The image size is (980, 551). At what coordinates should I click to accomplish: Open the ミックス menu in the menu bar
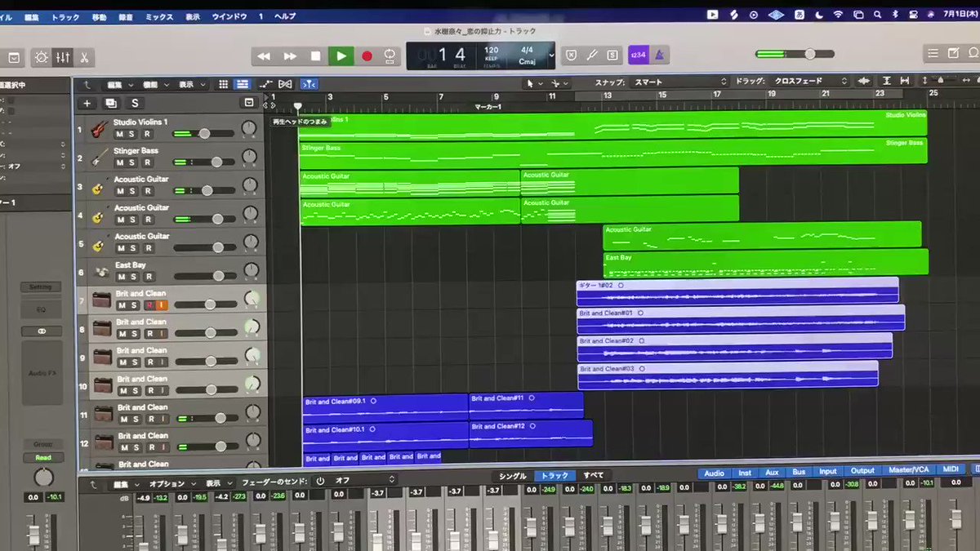tap(158, 16)
